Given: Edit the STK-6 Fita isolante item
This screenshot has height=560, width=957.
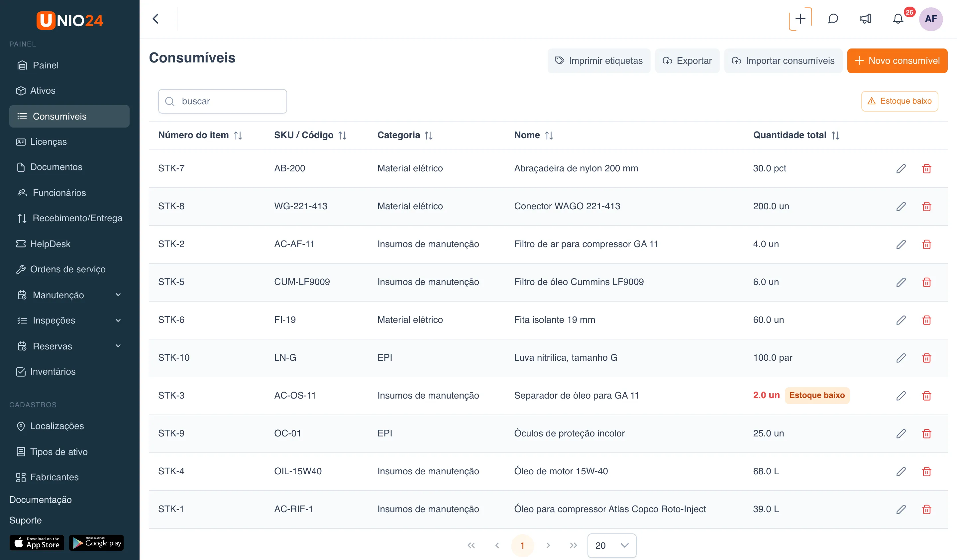Looking at the screenshot, I should point(901,320).
